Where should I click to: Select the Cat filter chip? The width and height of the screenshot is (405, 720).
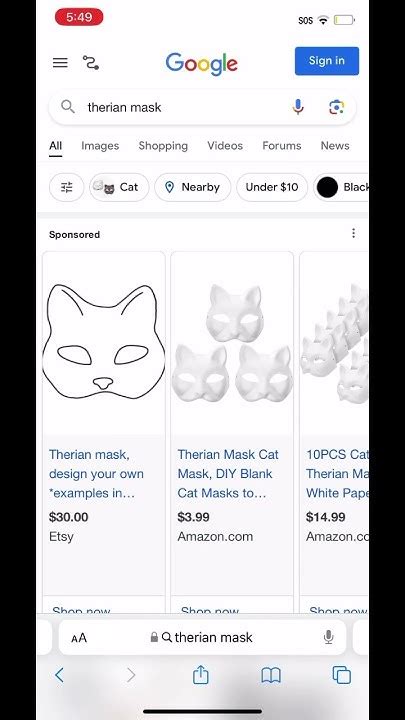119,187
